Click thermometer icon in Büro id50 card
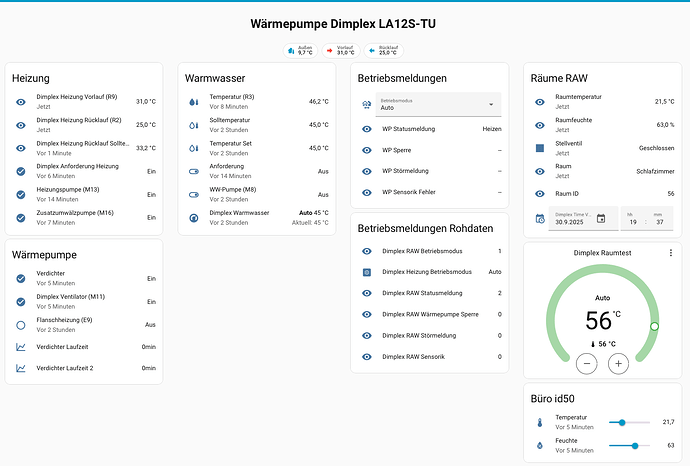This screenshot has height=466, width=690. pos(540,423)
